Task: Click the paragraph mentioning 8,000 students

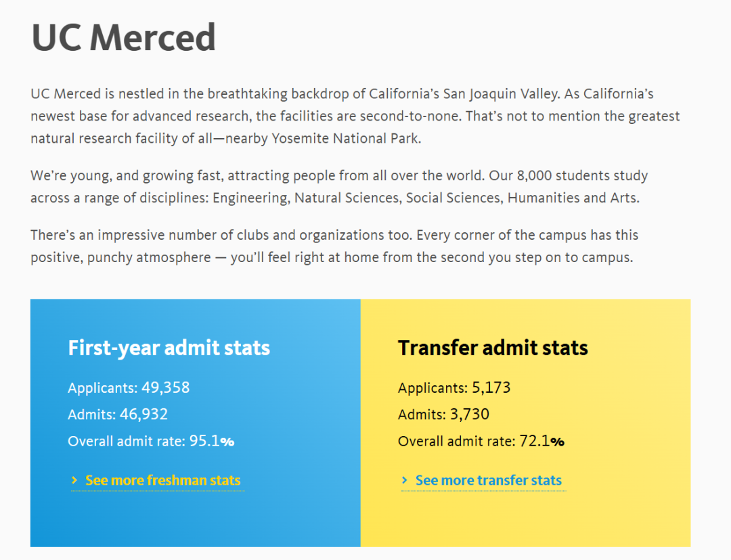Action: [x=338, y=187]
